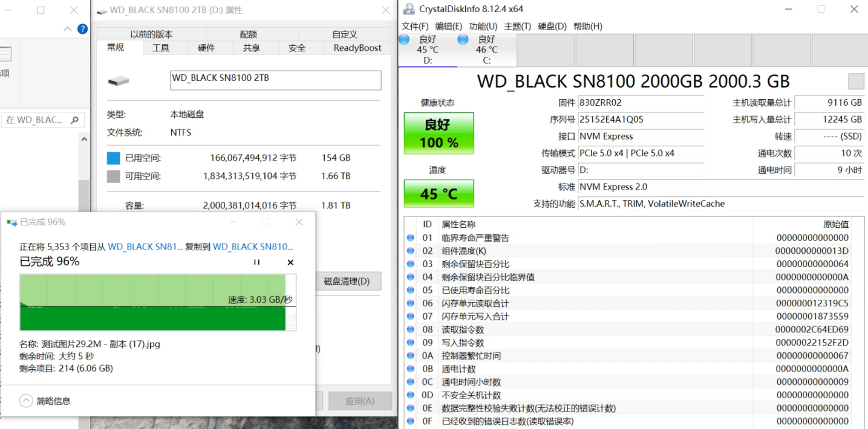Open the 功能(U) menu

pyautogui.click(x=483, y=26)
